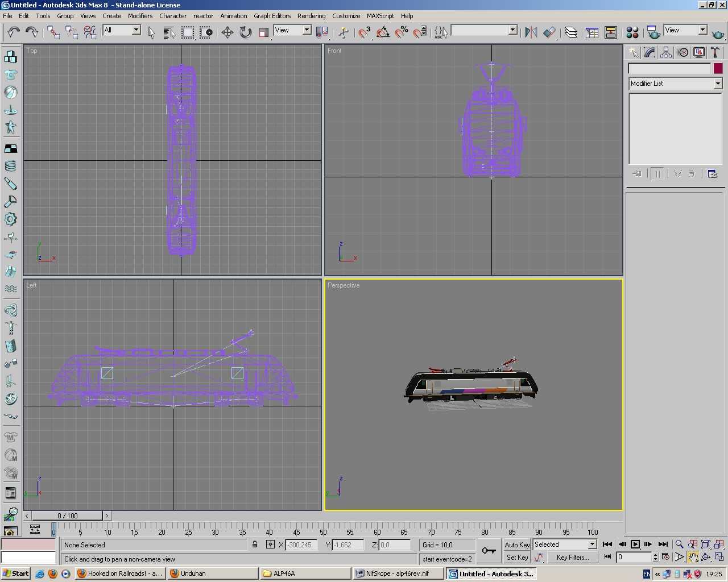Image resolution: width=728 pixels, height=582 pixels.
Task: Click the 0 / 100 time slider
Action: [67, 516]
